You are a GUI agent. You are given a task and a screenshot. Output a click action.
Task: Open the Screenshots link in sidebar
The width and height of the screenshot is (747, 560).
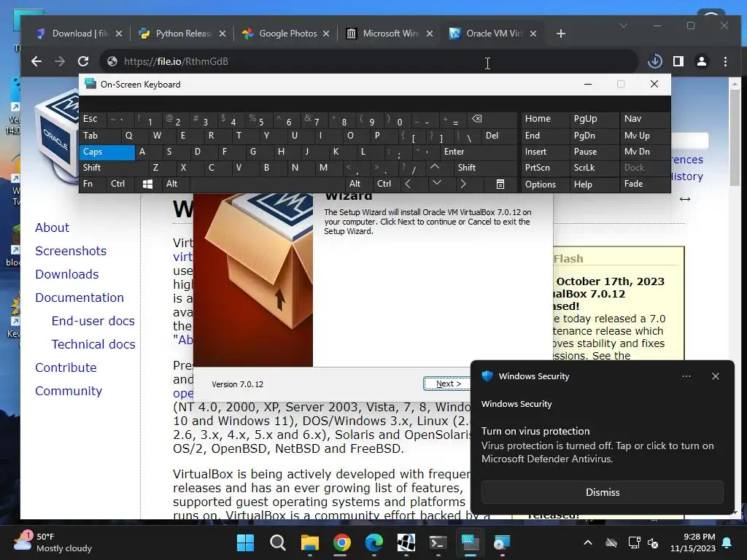click(x=71, y=251)
